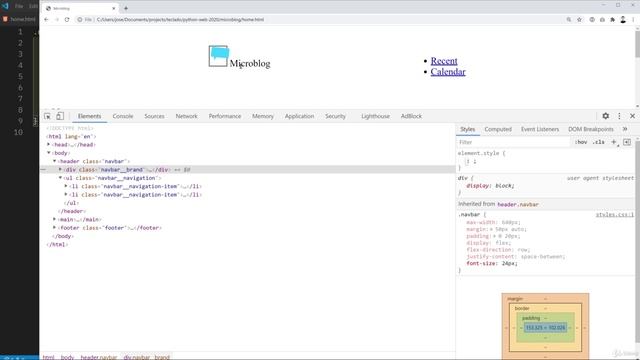Switch to the Security tab
The height and width of the screenshot is (360, 640).
coord(336,116)
